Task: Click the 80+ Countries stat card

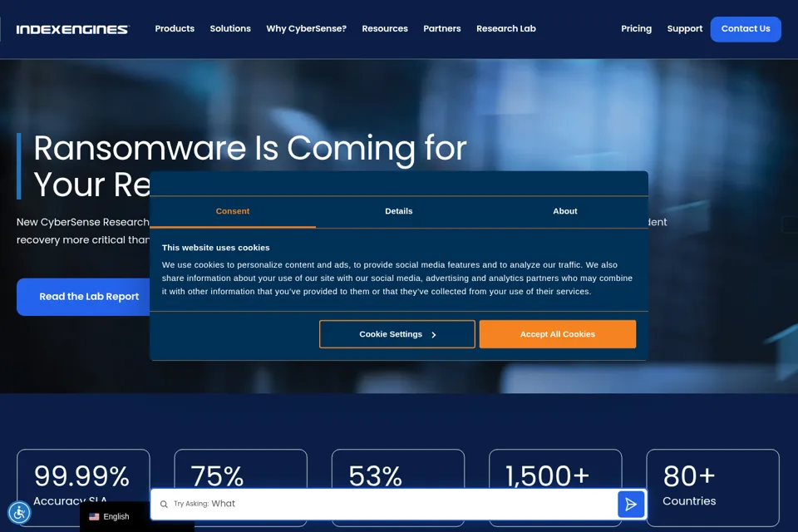Action: 712,488
